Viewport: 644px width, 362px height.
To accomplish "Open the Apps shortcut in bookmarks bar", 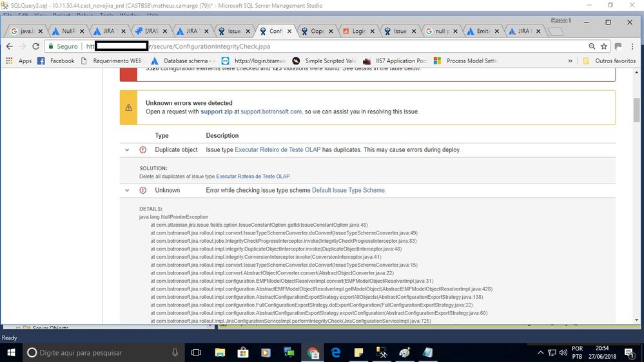I will [19, 61].
